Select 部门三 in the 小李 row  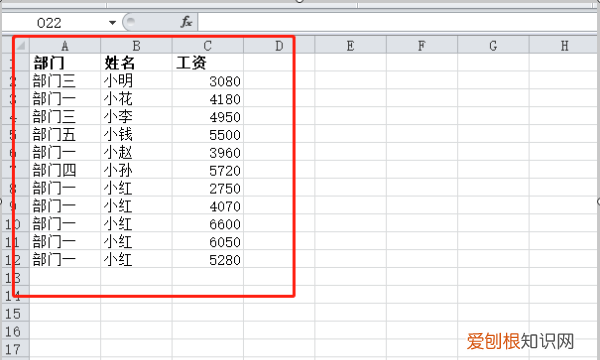point(65,117)
